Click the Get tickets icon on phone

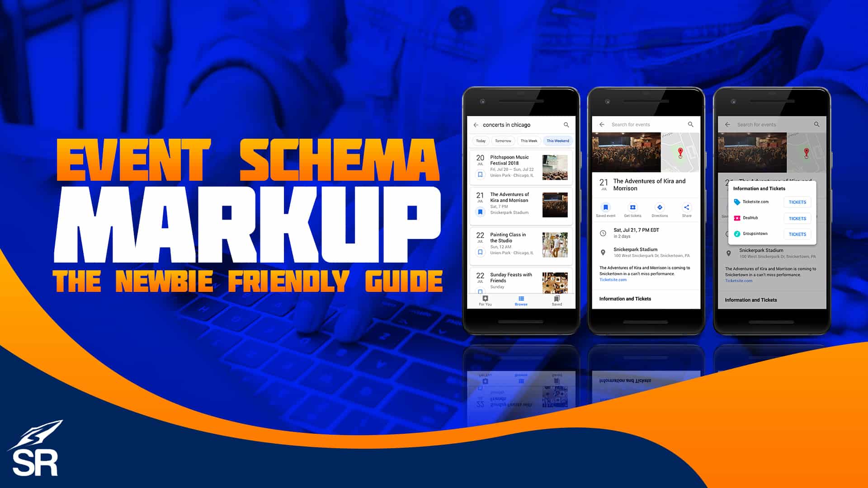tap(631, 206)
